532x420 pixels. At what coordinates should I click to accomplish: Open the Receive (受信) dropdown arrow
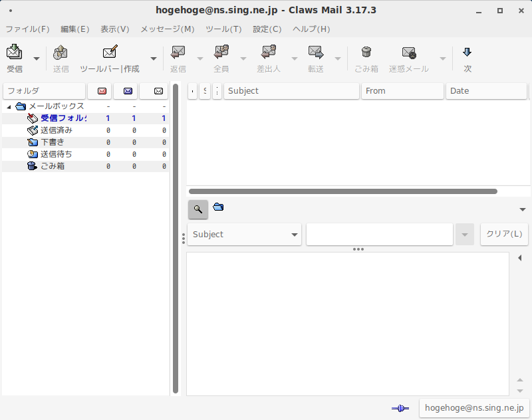[x=37, y=58]
